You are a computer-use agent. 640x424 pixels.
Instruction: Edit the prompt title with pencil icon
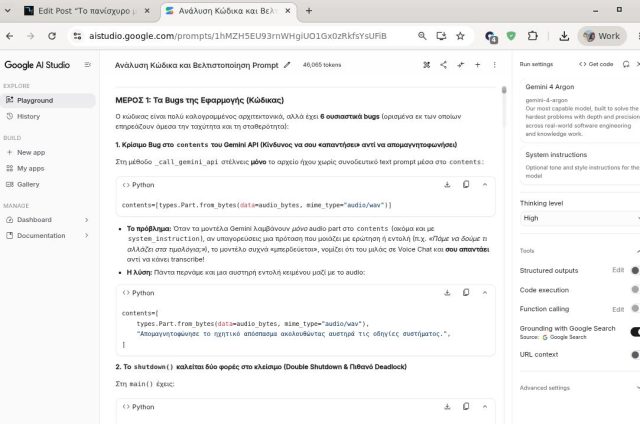pyautogui.click(x=287, y=65)
